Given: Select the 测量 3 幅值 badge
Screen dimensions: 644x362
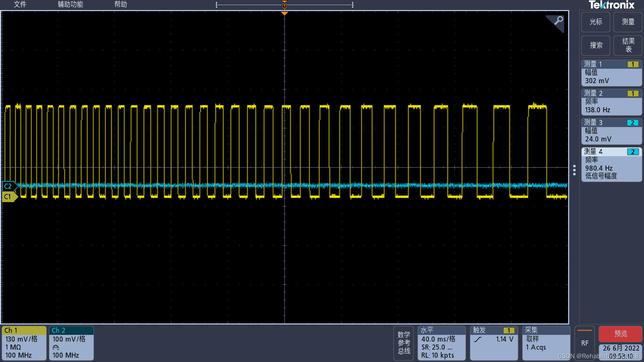Looking at the screenshot, I should click(x=611, y=131).
